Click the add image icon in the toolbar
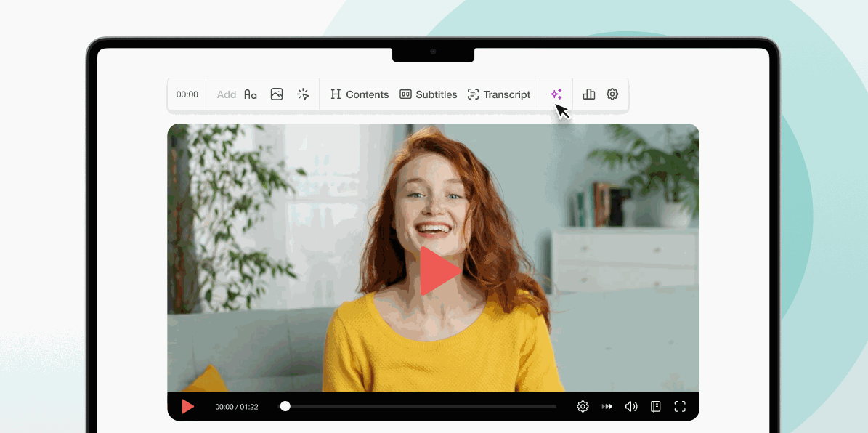 [277, 94]
